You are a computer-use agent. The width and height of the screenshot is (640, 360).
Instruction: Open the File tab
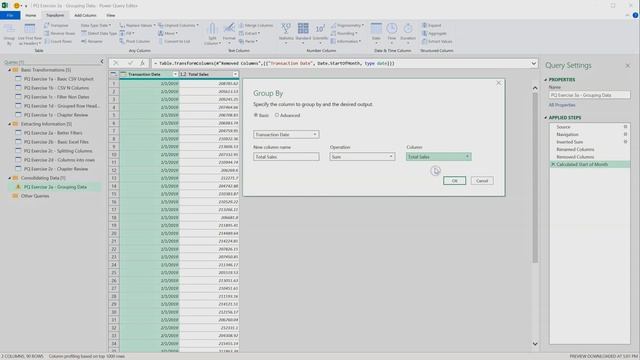coord(10,15)
